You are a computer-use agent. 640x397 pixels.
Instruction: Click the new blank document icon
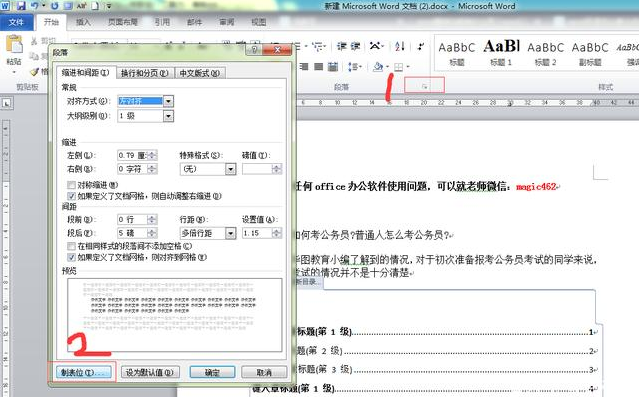[x=95, y=6]
